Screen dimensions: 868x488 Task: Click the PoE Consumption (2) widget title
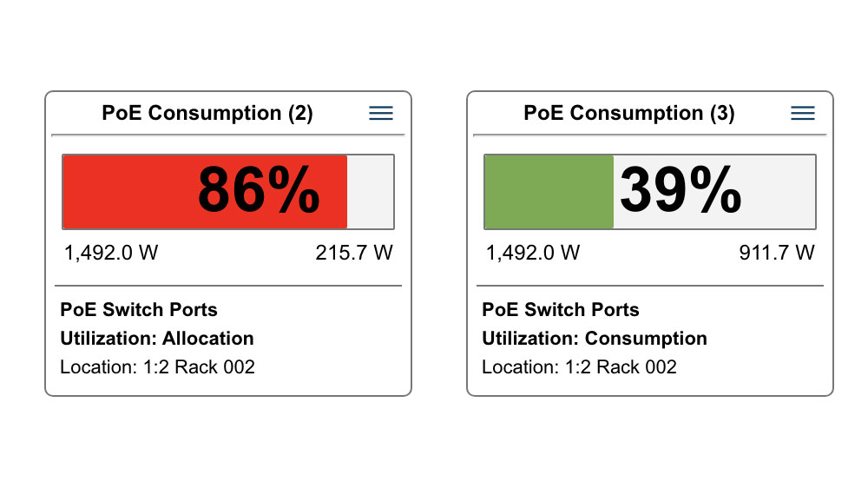click(207, 114)
